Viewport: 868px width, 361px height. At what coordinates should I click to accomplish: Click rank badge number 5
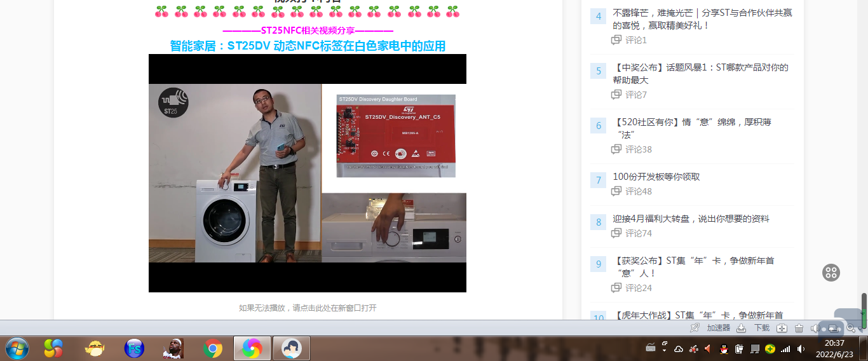pos(599,71)
